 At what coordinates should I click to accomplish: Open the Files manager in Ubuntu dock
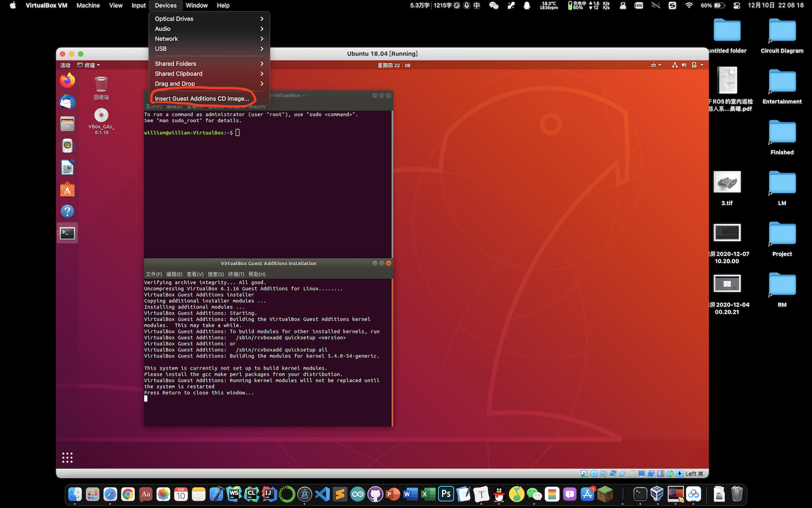tap(67, 124)
